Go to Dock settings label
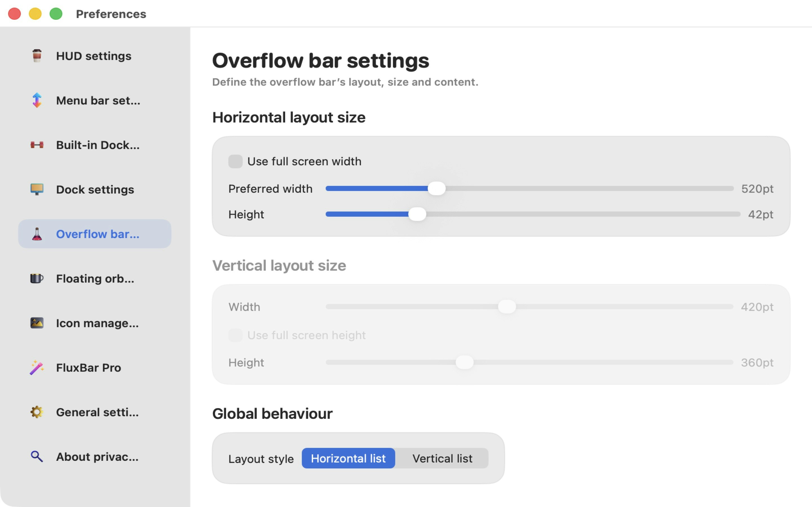This screenshot has width=812, height=507. [x=95, y=190]
